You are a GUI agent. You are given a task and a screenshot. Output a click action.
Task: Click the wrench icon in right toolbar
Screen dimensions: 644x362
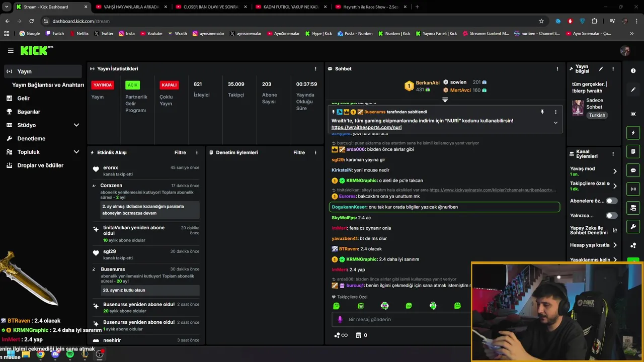pyautogui.click(x=633, y=226)
